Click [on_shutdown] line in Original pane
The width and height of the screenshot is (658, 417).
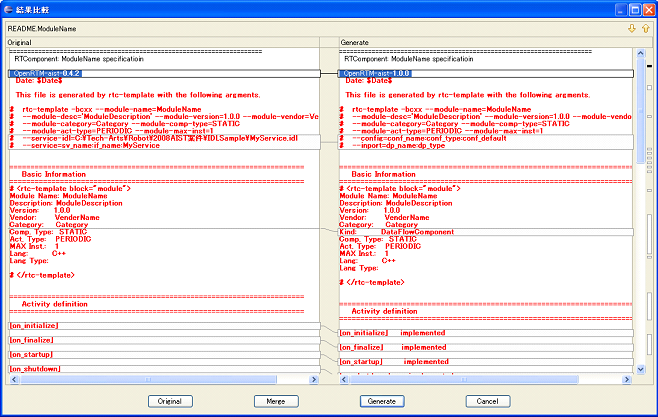point(164,369)
